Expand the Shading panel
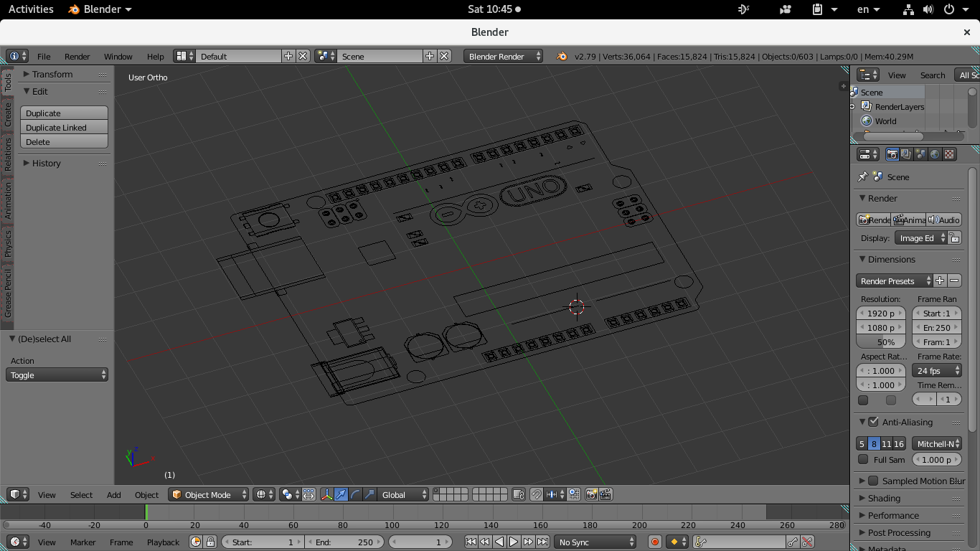980x551 pixels. (x=884, y=498)
